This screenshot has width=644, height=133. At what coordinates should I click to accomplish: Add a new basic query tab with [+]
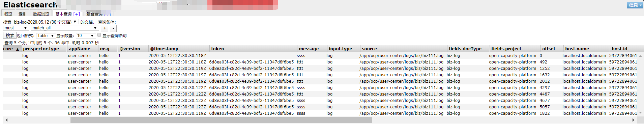77,14
